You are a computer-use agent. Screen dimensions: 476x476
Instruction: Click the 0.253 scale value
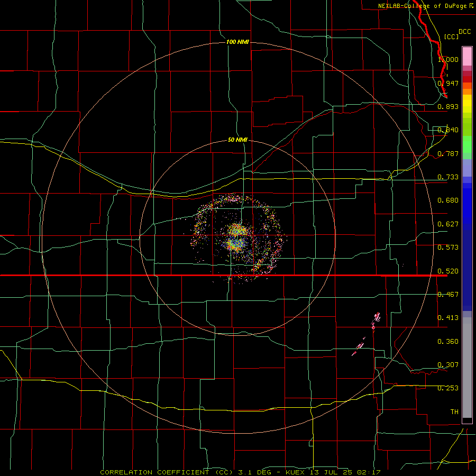point(448,388)
